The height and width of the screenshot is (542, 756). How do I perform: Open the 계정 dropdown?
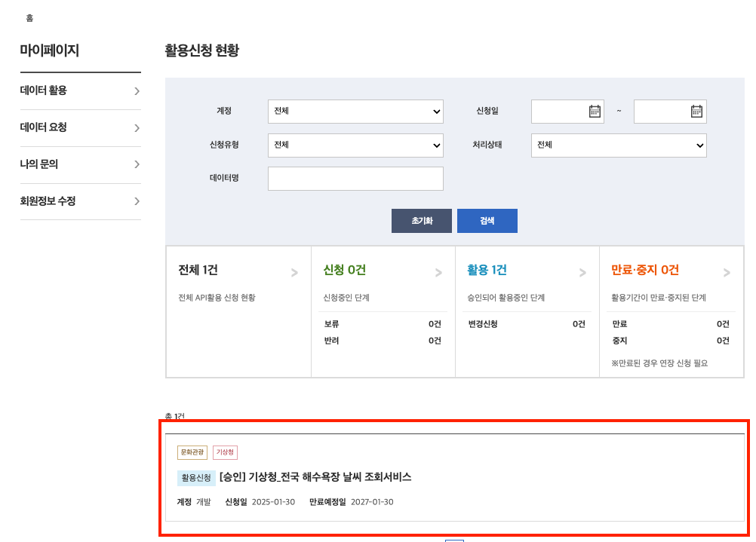pos(355,112)
